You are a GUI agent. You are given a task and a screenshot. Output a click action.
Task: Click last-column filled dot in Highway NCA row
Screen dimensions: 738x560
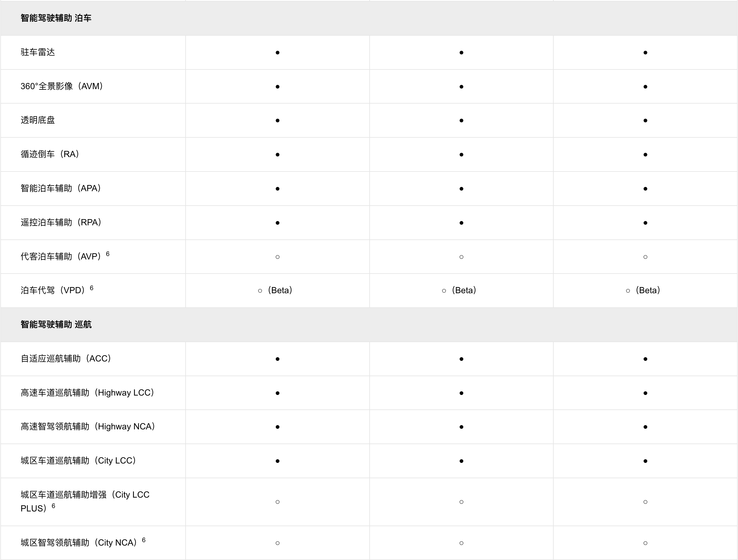[x=645, y=427]
